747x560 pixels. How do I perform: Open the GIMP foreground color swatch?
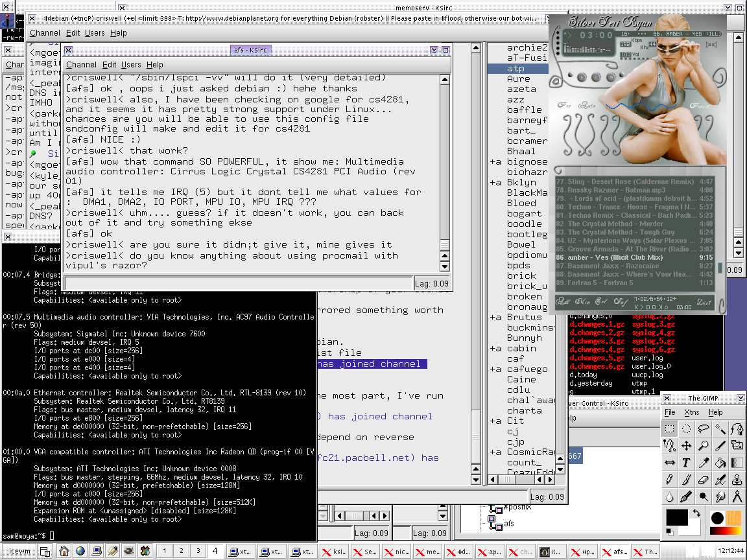click(676, 517)
